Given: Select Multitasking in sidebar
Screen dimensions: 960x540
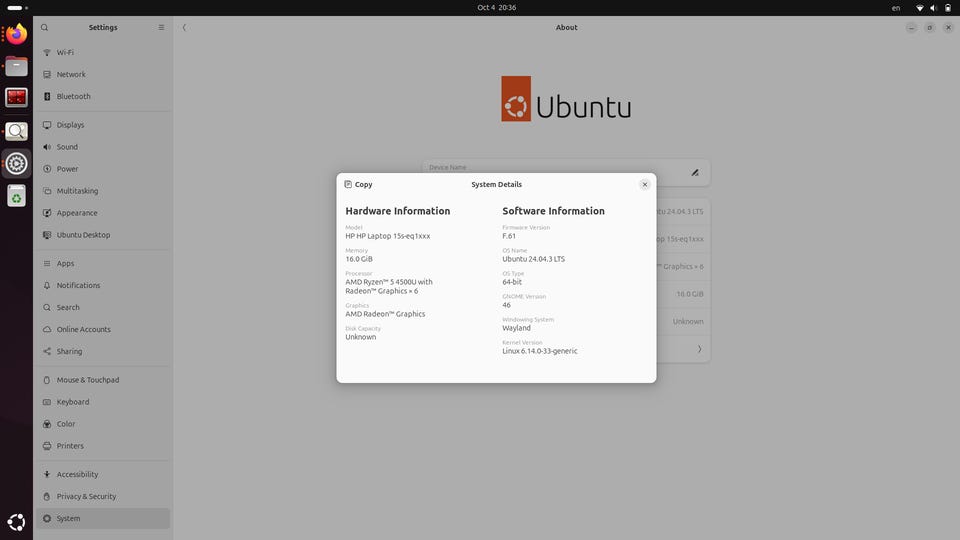Looking at the screenshot, I should 103,191.
